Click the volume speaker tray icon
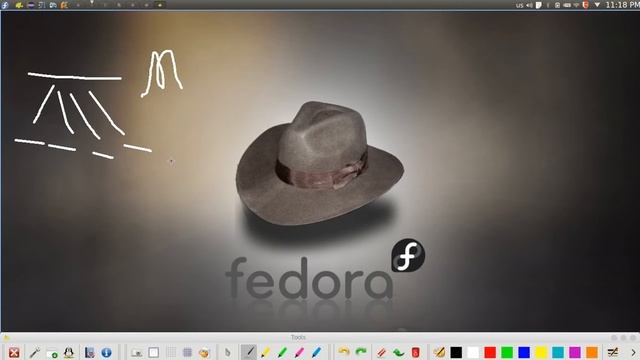 pyautogui.click(x=529, y=5)
